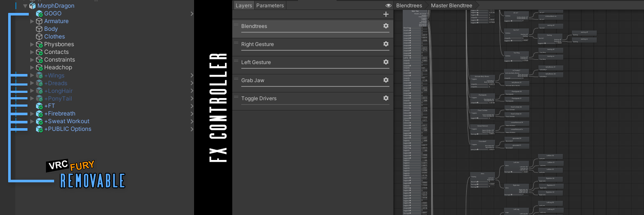The height and width of the screenshot is (215, 644).
Task: Click the GOGO prefab cube icon
Action: [x=39, y=14]
